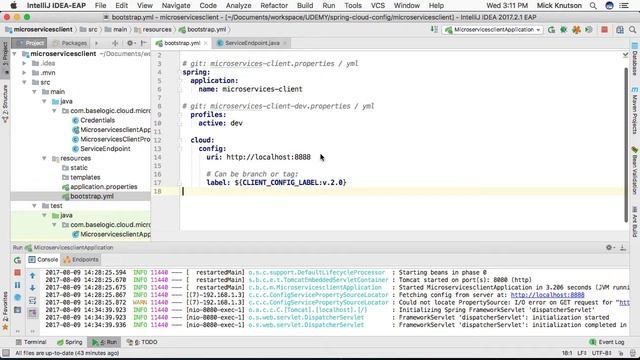The image size is (640, 360).
Task: Switch to Packages view tab
Action: pyautogui.click(x=70, y=43)
